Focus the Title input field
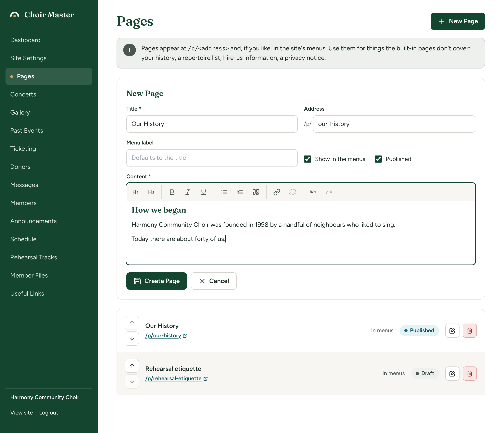The height and width of the screenshot is (433, 504). click(212, 124)
